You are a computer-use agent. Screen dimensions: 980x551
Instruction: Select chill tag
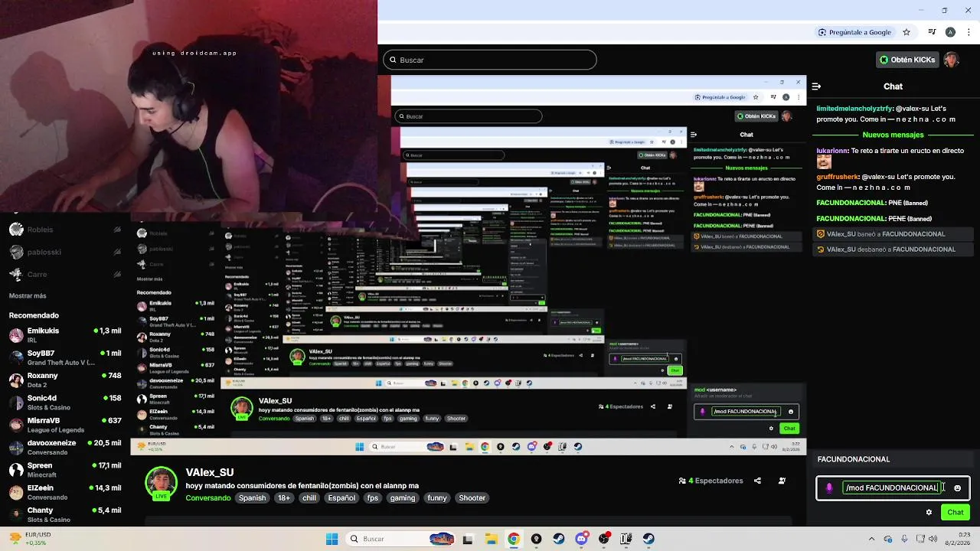tap(309, 498)
